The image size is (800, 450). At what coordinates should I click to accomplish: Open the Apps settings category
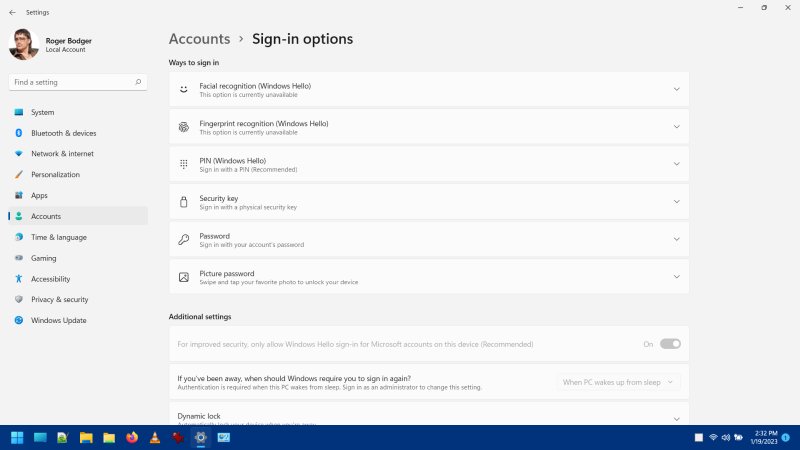pos(78,195)
